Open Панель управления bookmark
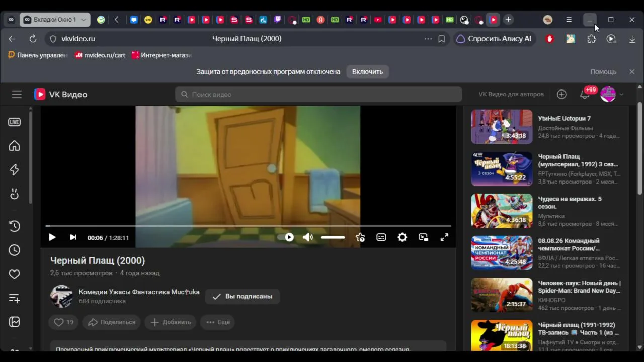 coord(38,55)
